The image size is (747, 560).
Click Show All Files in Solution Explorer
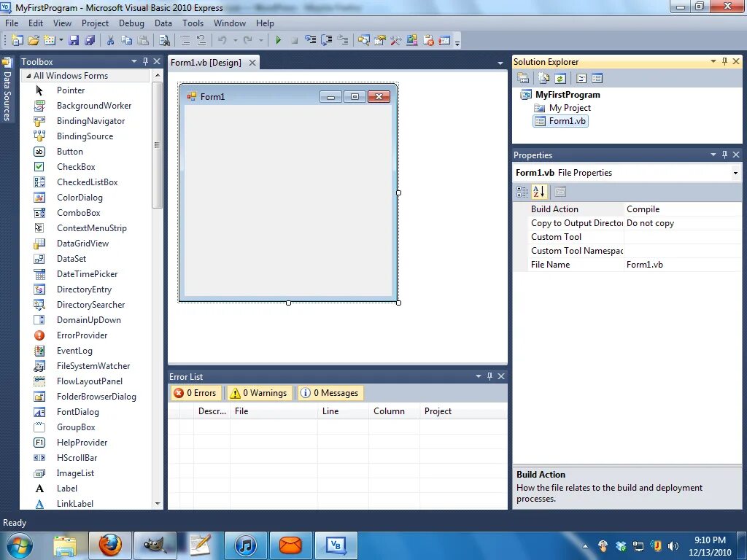pyautogui.click(x=544, y=78)
